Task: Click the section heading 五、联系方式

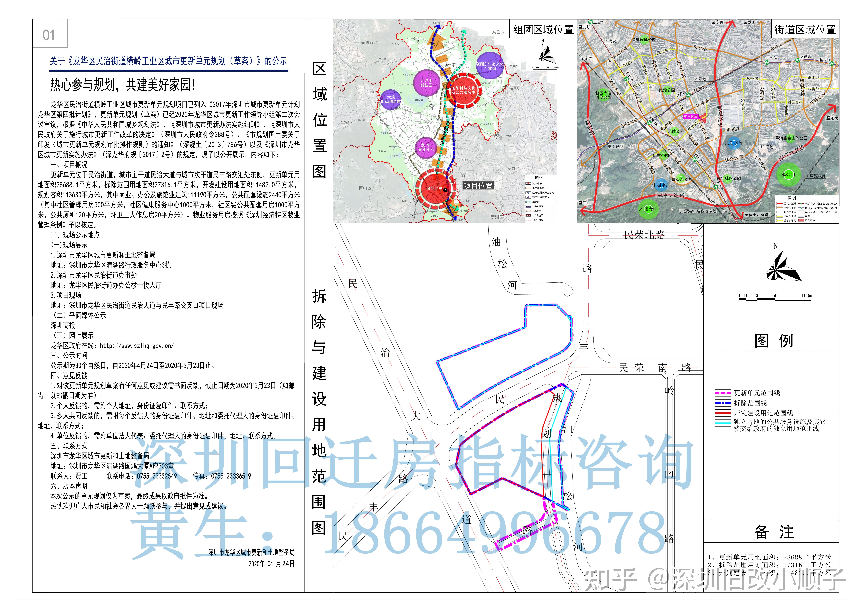Action: pyautogui.click(x=69, y=446)
